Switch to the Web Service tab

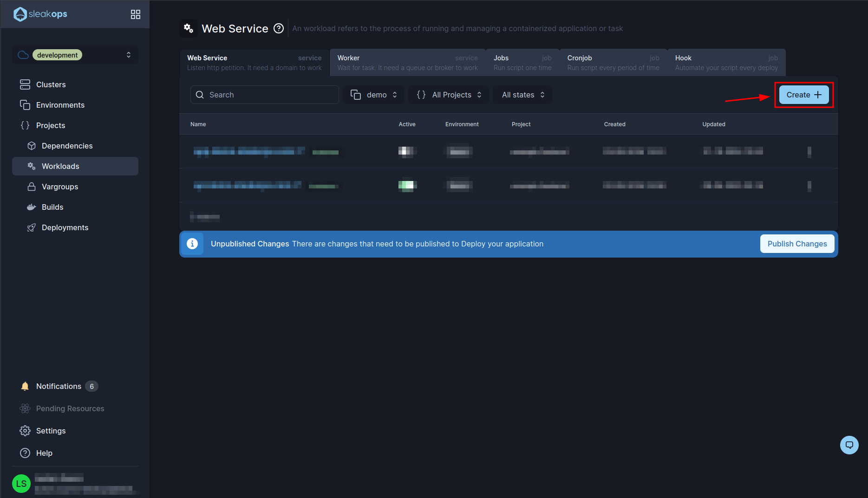[x=254, y=63]
